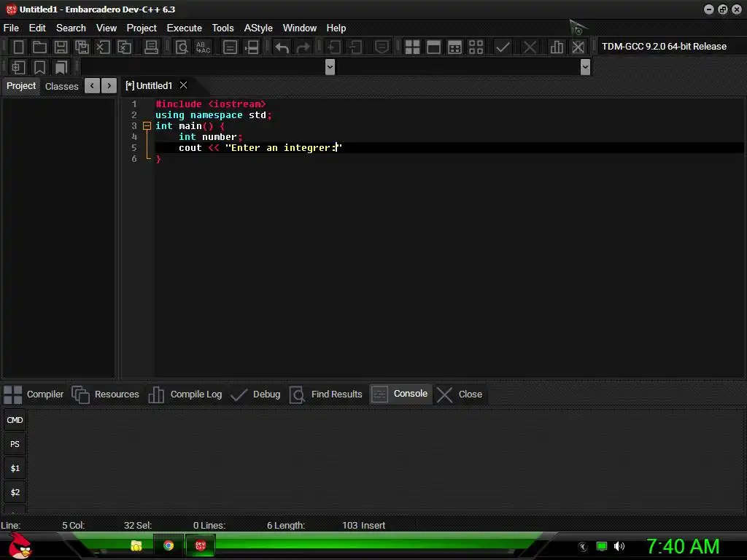Click the Goto Bookmark icon
This screenshot has height=560, width=747.
(x=61, y=67)
